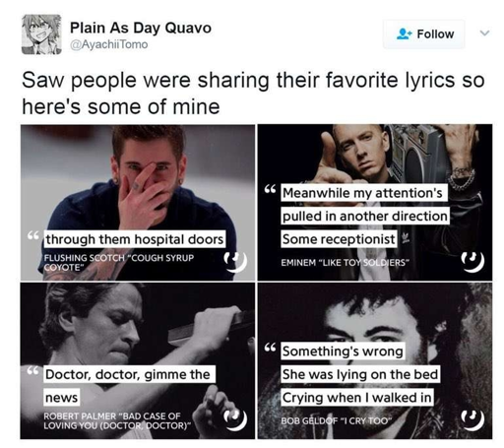Click the 'Some receptionist' lyric line

pos(339,239)
